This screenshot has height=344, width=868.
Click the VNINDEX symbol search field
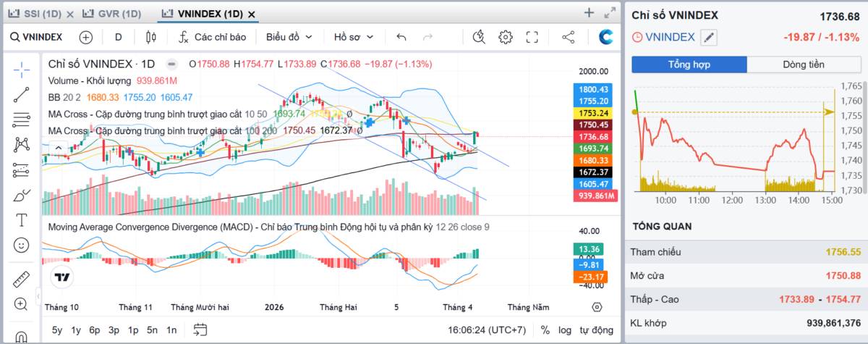click(x=38, y=37)
